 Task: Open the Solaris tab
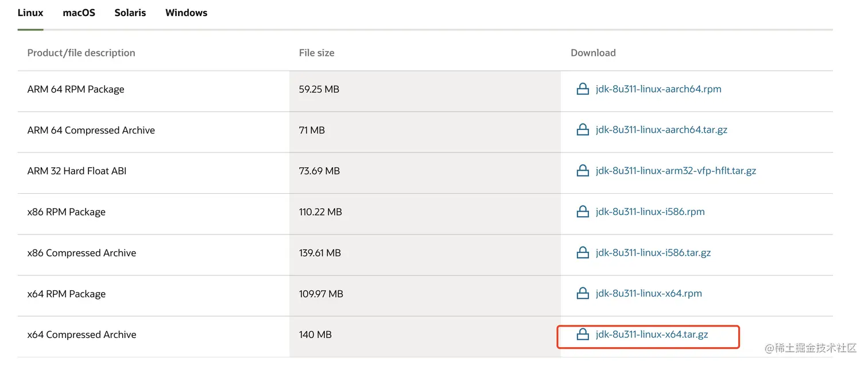coord(130,13)
